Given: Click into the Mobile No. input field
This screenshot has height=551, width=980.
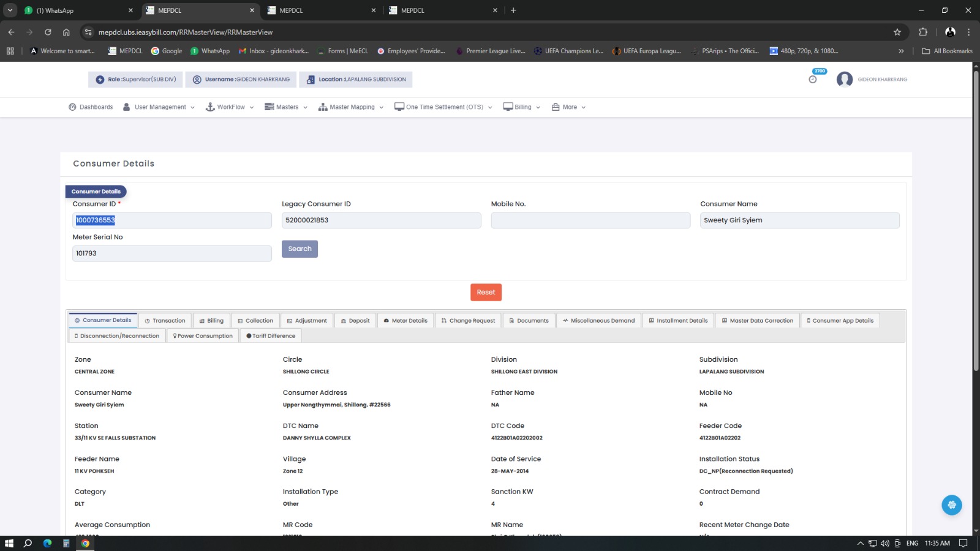Looking at the screenshot, I should click(x=590, y=220).
